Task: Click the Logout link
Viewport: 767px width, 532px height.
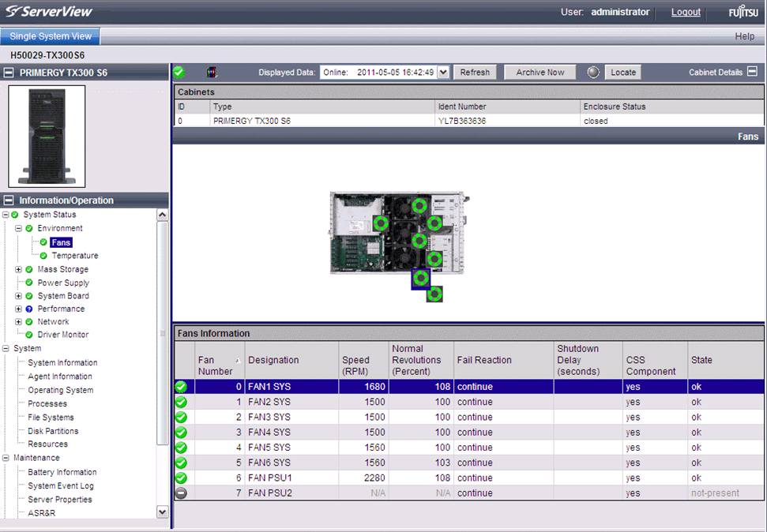Action: (x=686, y=13)
